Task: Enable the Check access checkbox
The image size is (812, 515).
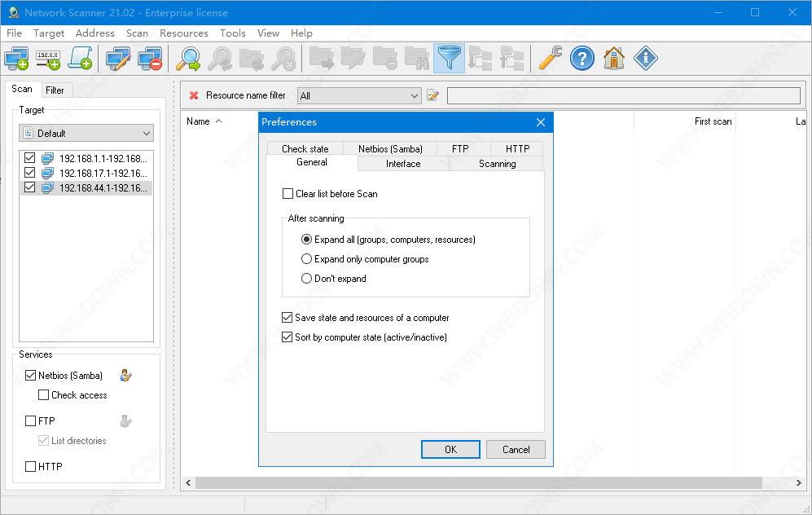Action: (x=43, y=395)
